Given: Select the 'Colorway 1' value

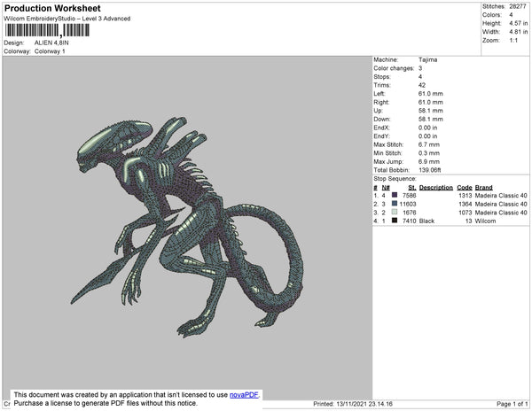Looking at the screenshot, I should (50, 51).
